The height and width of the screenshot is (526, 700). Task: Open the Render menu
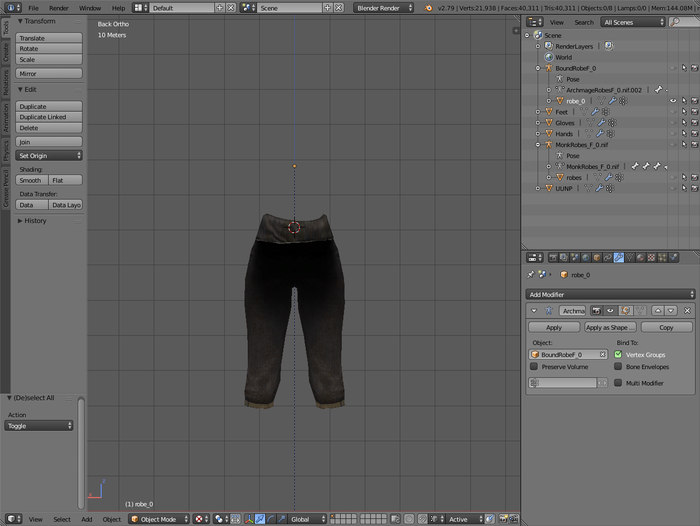[59, 7]
